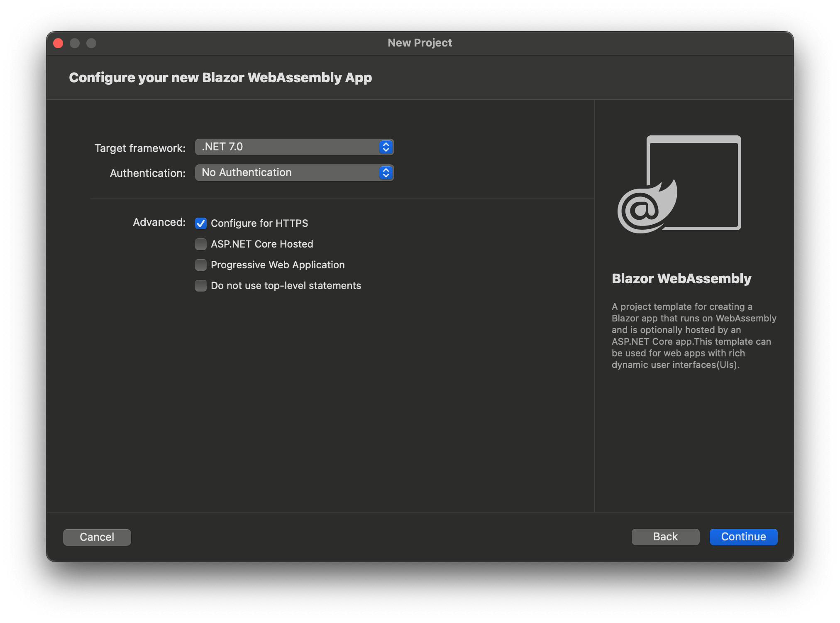The image size is (840, 623).
Task: Click the New Project window title
Action: 420,43
